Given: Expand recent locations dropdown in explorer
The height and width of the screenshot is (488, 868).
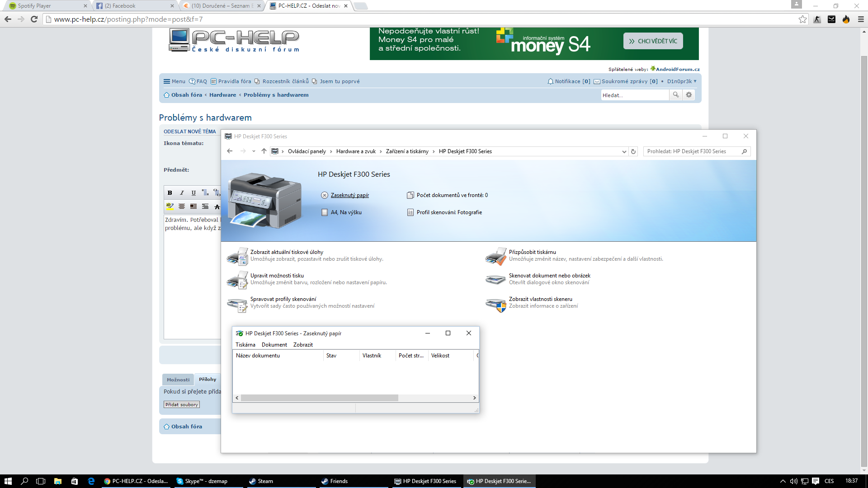Looking at the screenshot, I should (x=254, y=151).
